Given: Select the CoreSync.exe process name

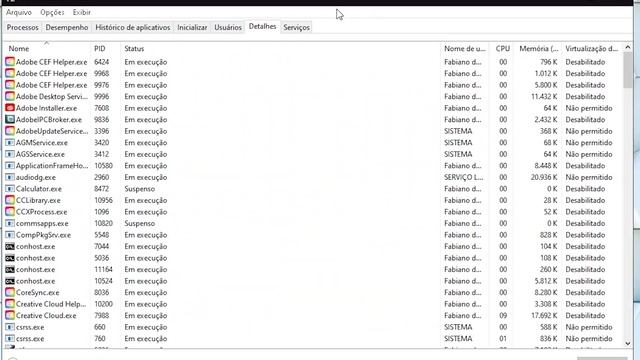Looking at the screenshot, I should pos(38,293).
